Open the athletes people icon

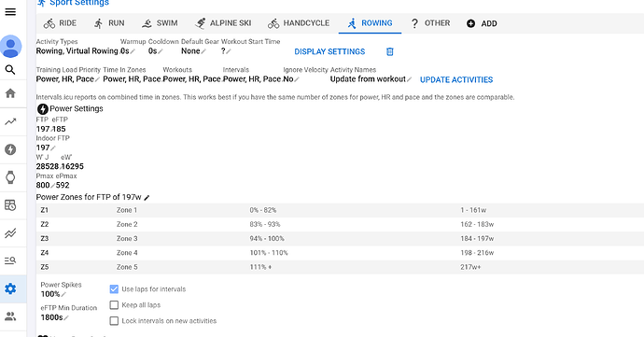tap(10, 316)
